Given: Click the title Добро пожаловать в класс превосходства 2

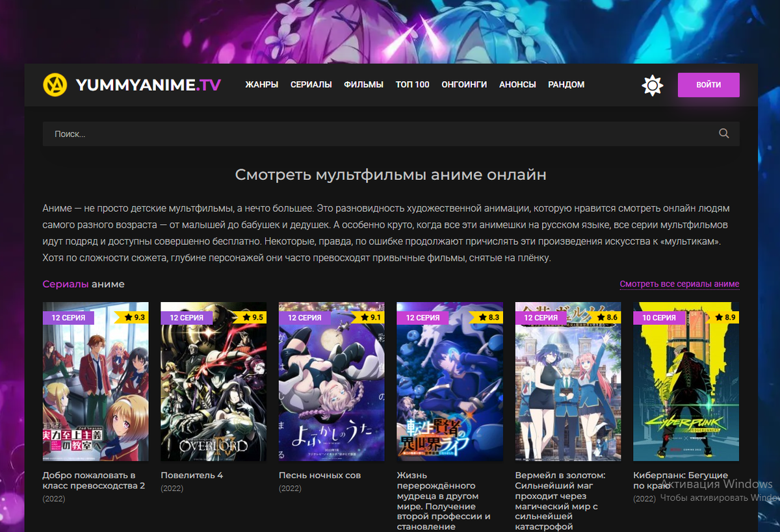Looking at the screenshot, I should 94,481.
